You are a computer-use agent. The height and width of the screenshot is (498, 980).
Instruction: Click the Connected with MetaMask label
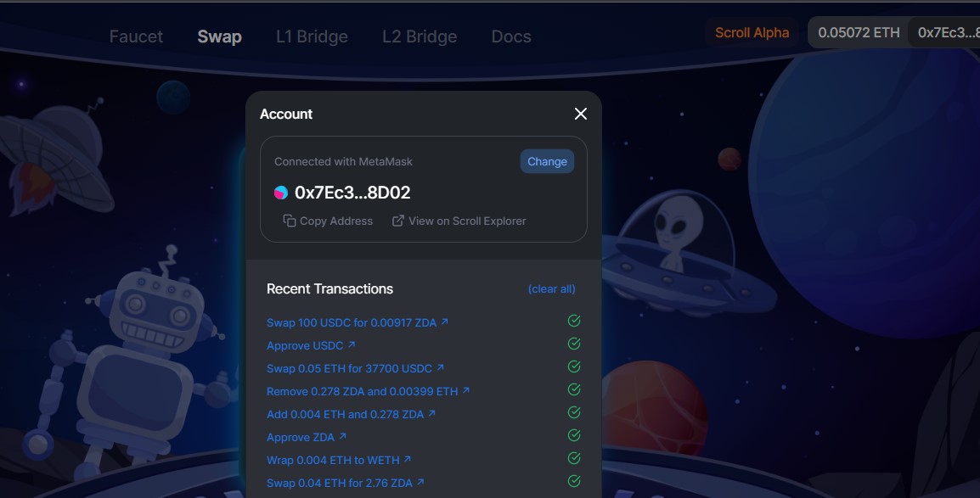click(x=343, y=162)
